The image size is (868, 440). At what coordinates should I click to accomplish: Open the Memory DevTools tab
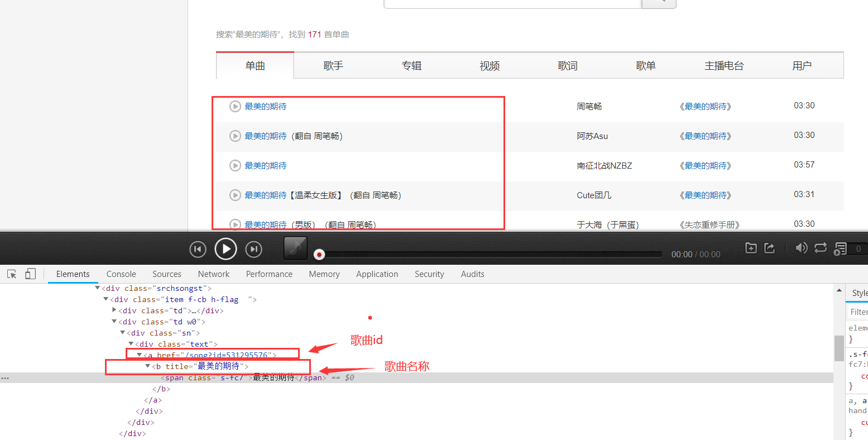(x=324, y=274)
